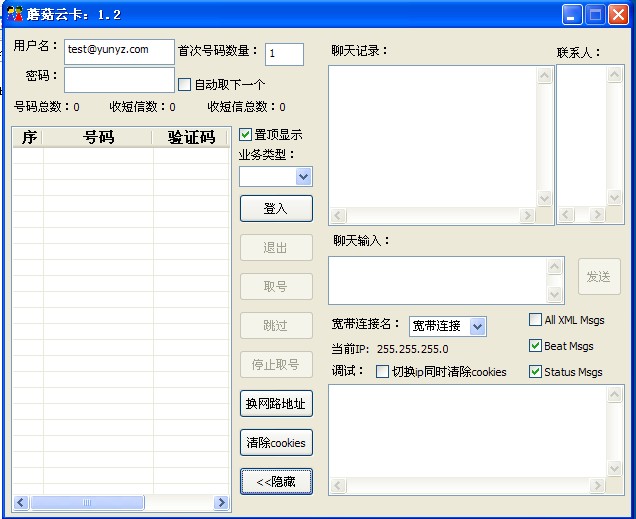Viewport: 636px width, 519px height.
Task: Click the disabled 发送 button
Action: tap(599, 277)
